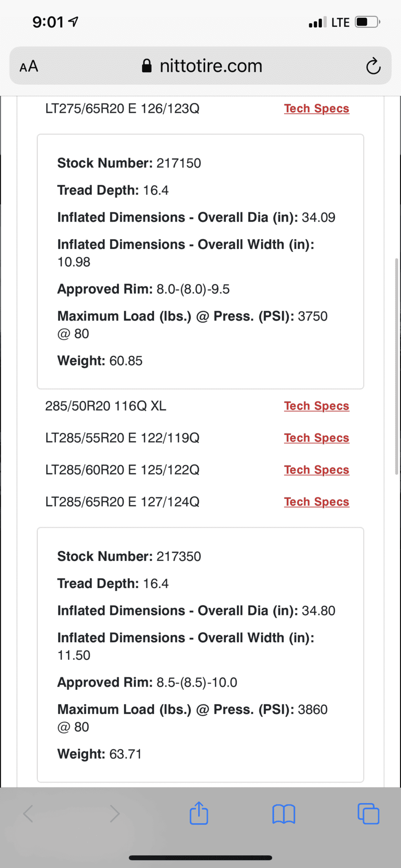
Task: Tap the LT275/65R20 E 126/123Q size row
Action: click(x=122, y=109)
